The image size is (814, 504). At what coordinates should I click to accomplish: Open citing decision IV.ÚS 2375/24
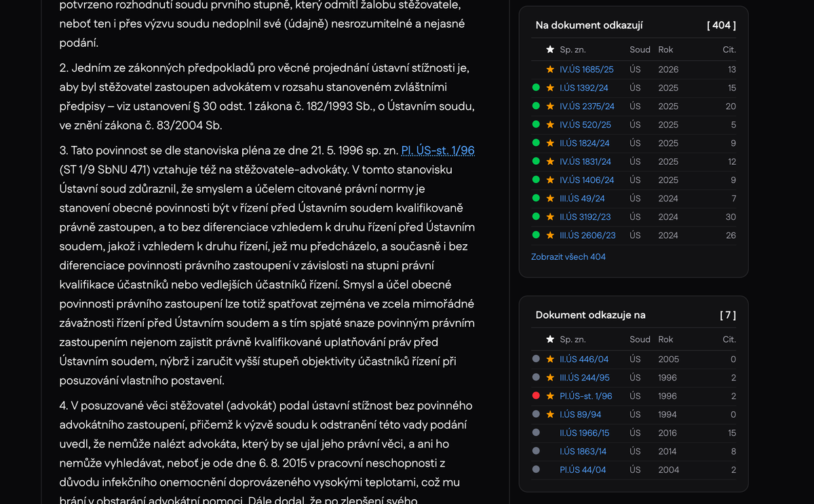tap(587, 106)
